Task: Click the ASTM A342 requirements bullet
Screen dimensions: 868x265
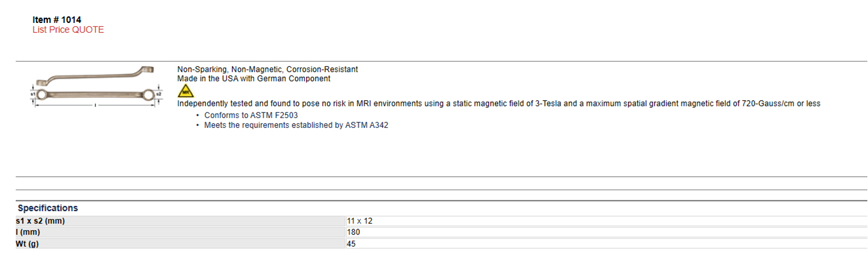Action: [296, 125]
